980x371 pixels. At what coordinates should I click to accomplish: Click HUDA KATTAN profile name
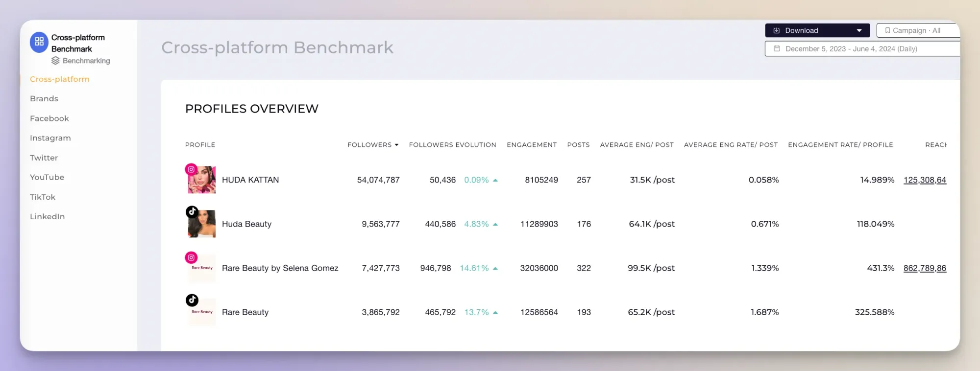click(250, 180)
